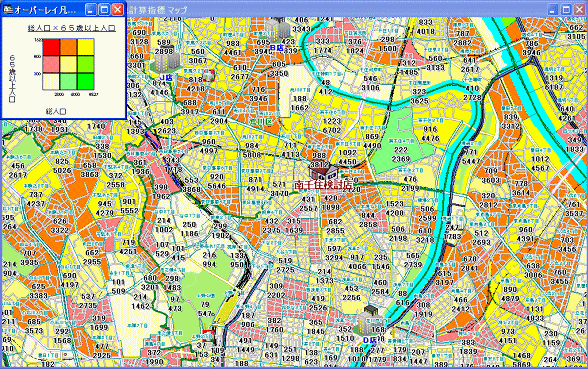The width and height of the screenshot is (588, 369).
Task: Click the J店 store building icon
Action: [x=165, y=60]
